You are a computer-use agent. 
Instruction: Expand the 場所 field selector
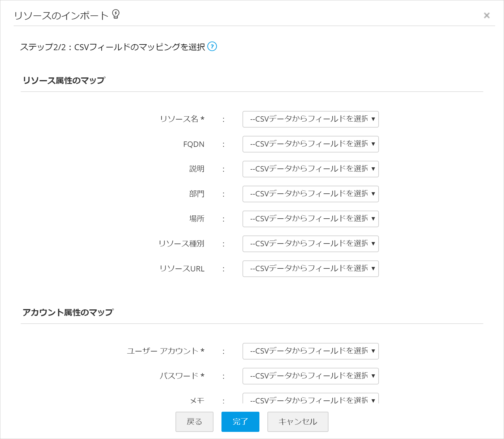(310, 219)
